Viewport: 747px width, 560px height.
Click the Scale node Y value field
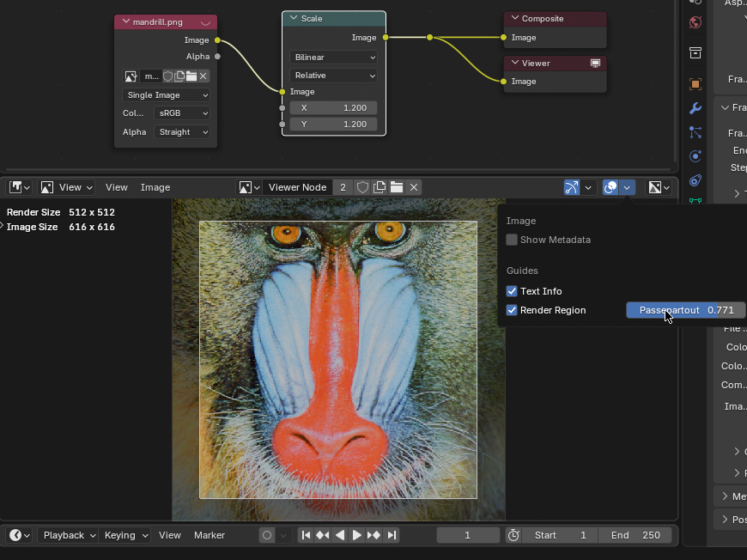click(333, 124)
